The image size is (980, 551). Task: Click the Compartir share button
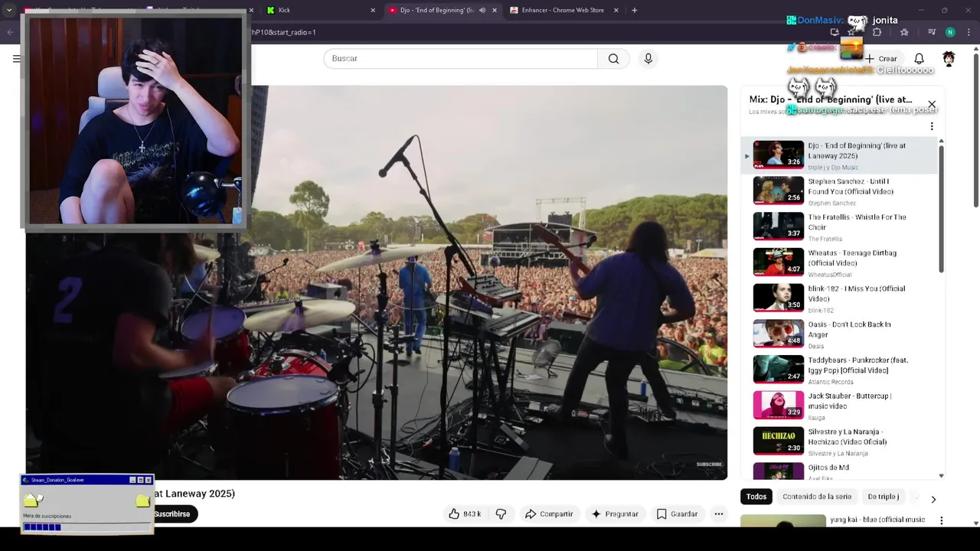pyautogui.click(x=549, y=514)
